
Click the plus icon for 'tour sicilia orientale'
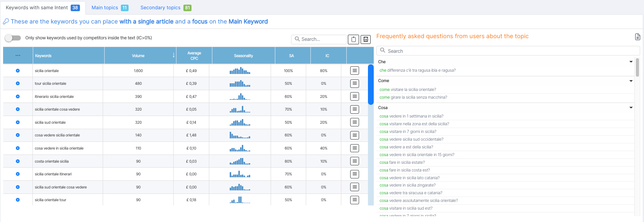[18, 84]
